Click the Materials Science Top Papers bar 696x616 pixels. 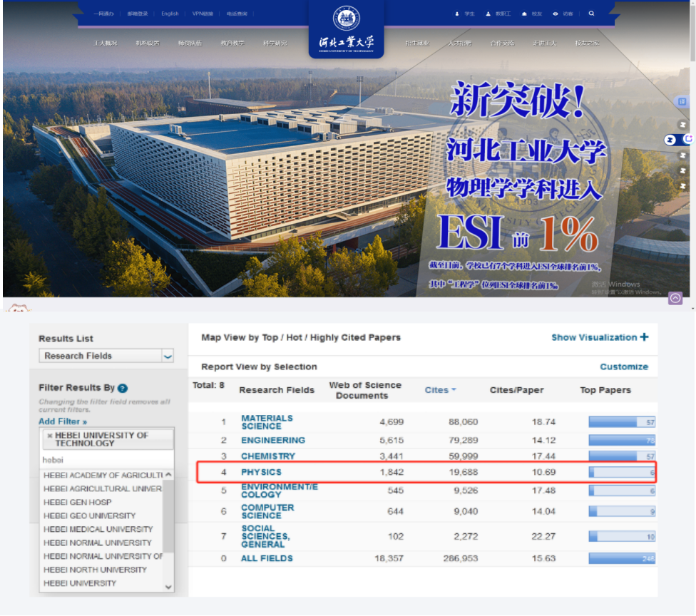coord(622,422)
